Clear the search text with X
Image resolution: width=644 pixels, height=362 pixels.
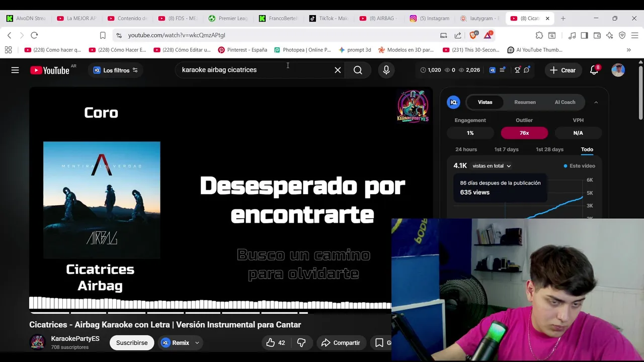(x=338, y=70)
